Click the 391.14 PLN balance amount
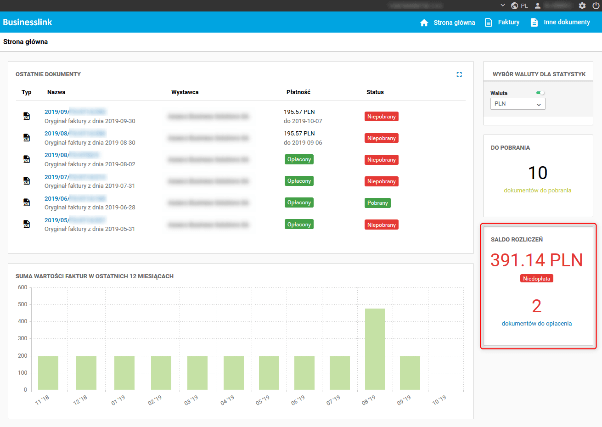Screen dimensions: 602x427 click(536, 260)
